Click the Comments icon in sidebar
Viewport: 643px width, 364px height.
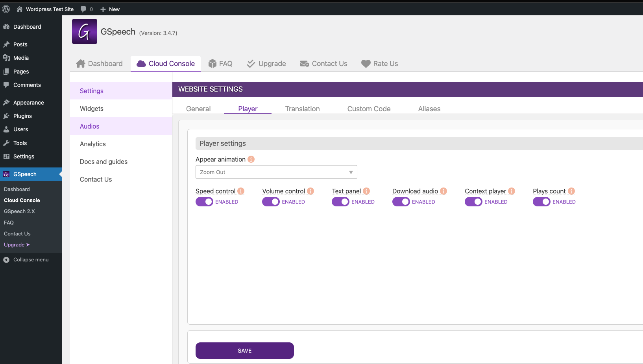click(x=6, y=85)
